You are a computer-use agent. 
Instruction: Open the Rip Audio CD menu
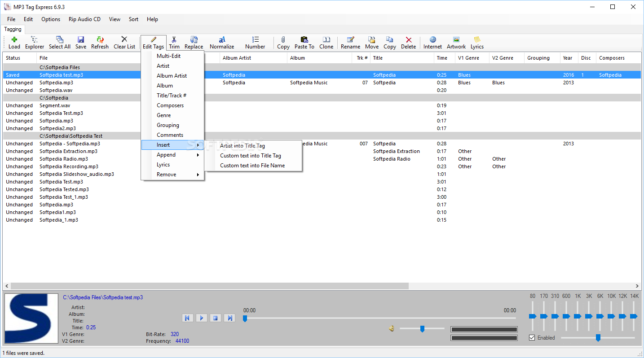(x=84, y=19)
